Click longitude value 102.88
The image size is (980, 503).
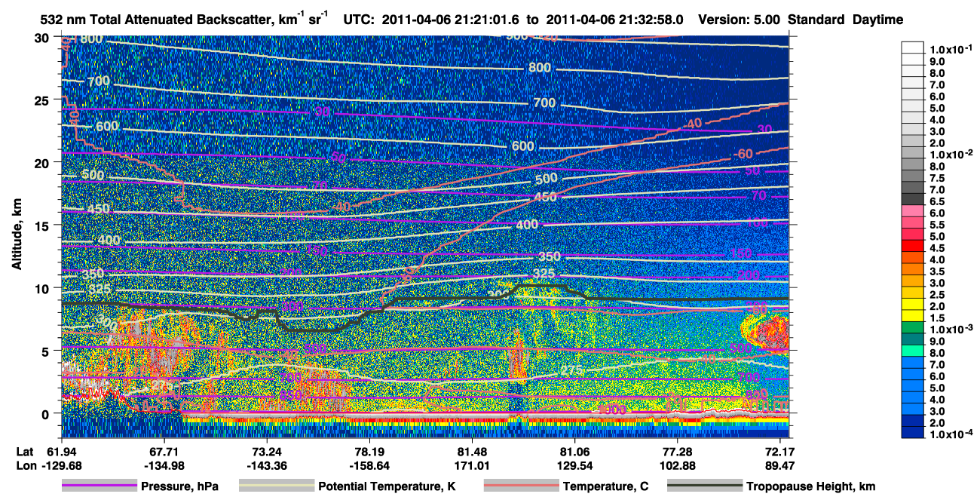678,465
